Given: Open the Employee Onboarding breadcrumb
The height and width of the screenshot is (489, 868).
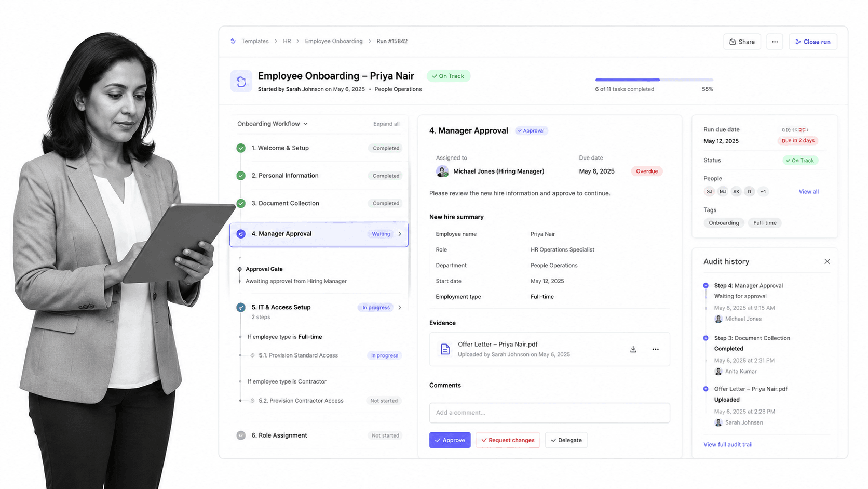Looking at the screenshot, I should [334, 41].
